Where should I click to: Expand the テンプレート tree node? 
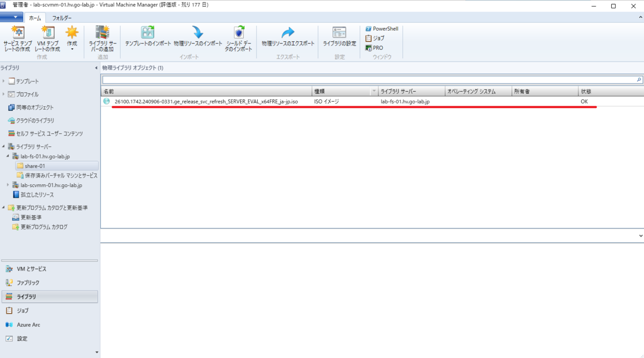point(3,81)
